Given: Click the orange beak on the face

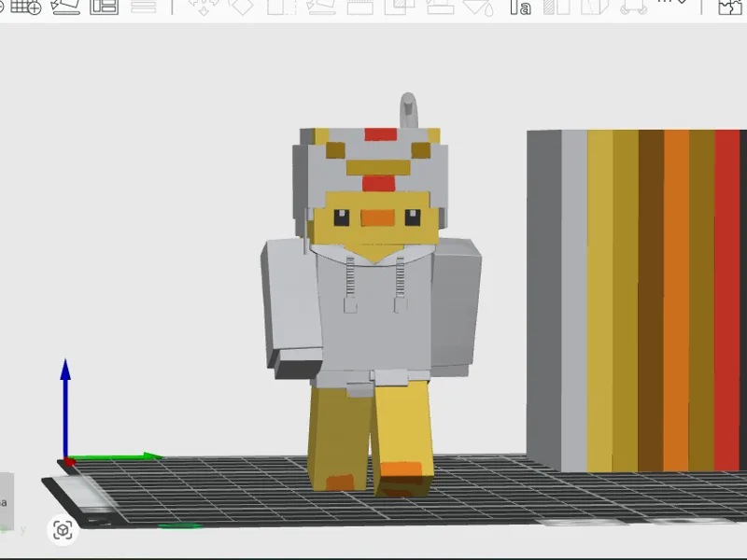Looking at the screenshot, I should click(378, 217).
